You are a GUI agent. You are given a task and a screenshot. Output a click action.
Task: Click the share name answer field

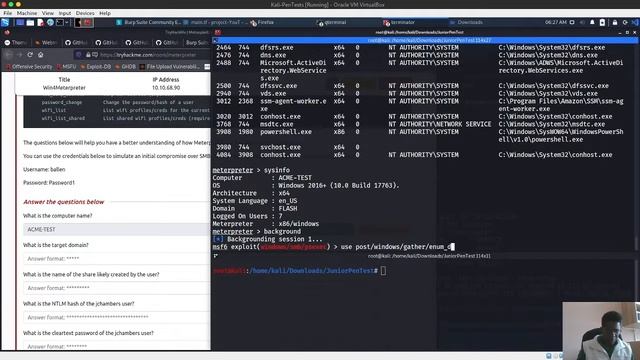(x=117, y=288)
